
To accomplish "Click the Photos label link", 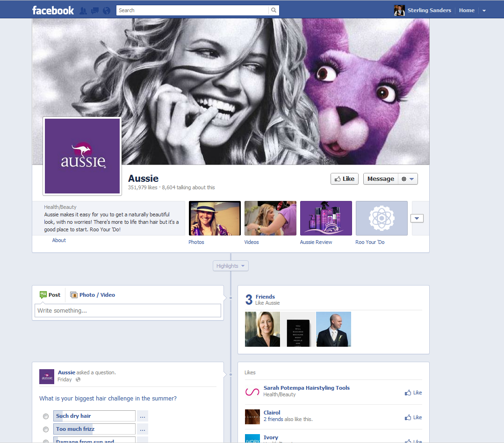I will pyautogui.click(x=196, y=242).
